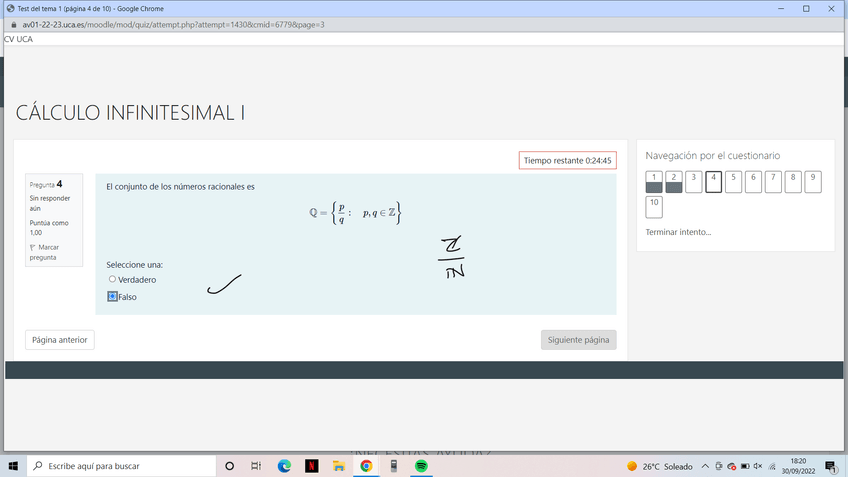Go to question 1 in quiz navigation
This screenshot has height=477, width=848.
[x=654, y=182]
